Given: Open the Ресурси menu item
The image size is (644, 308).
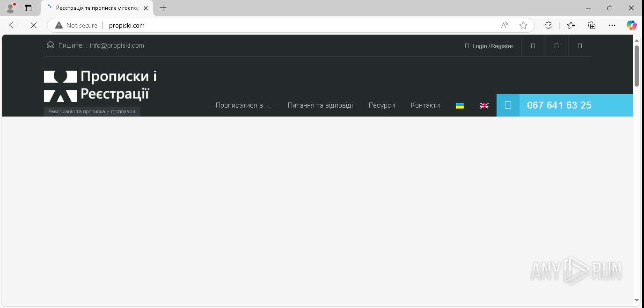Looking at the screenshot, I should point(382,105).
